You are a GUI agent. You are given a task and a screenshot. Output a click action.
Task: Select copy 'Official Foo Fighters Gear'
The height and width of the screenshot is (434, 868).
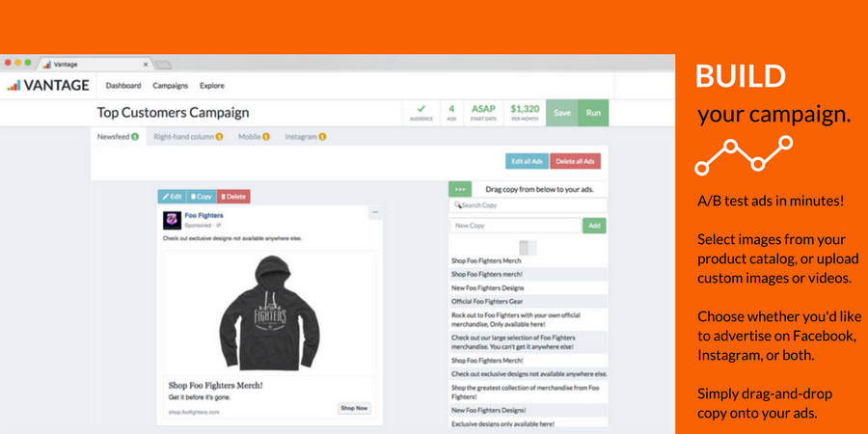pos(529,302)
